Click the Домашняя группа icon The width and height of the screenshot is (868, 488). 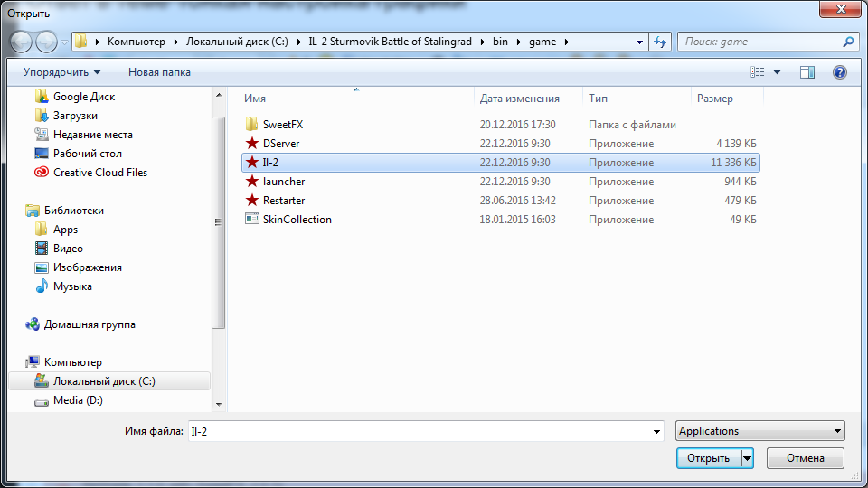(33, 324)
